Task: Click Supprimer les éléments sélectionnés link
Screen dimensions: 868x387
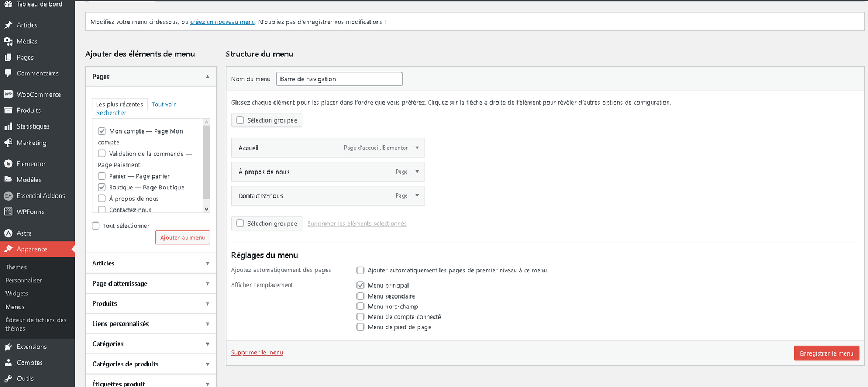Action: pyautogui.click(x=357, y=224)
